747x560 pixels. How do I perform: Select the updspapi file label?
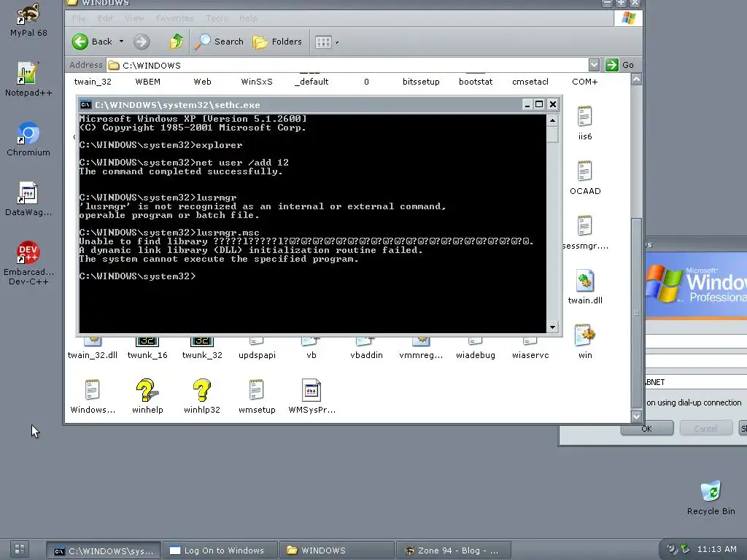coord(257,355)
